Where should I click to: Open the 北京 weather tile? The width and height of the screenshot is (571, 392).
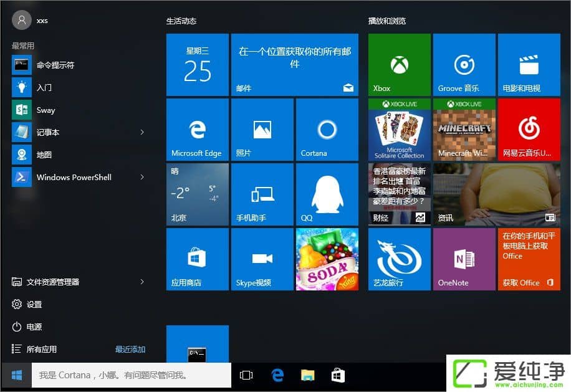coord(197,194)
